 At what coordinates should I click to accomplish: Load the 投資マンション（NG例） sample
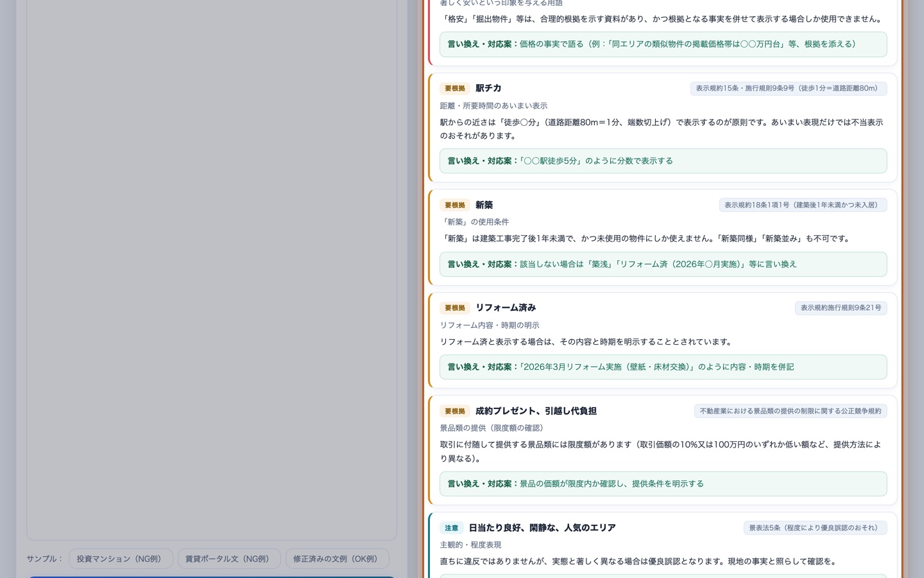(121, 559)
